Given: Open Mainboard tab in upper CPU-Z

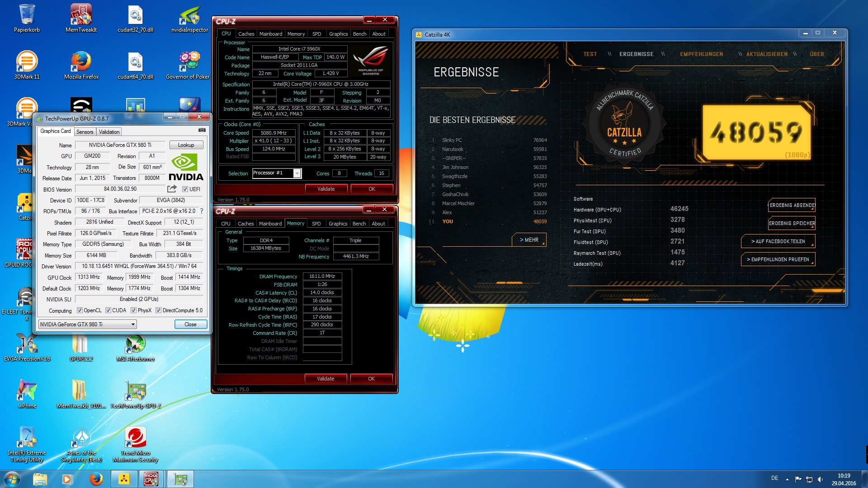Looking at the screenshot, I should point(271,34).
